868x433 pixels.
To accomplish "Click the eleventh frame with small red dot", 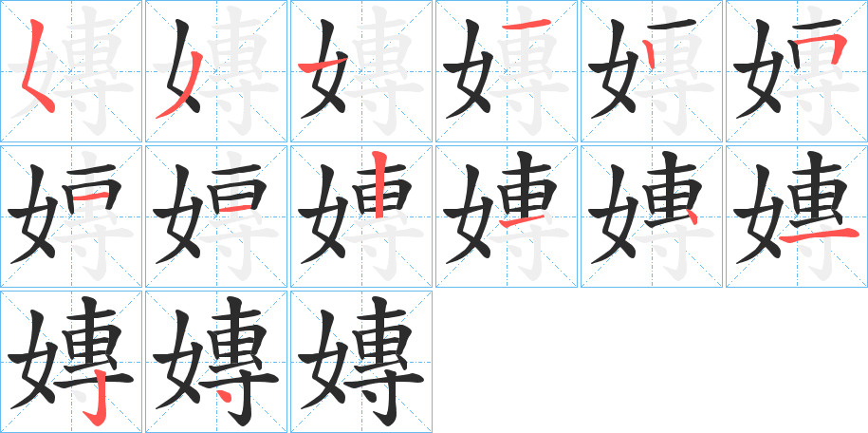I will [652, 216].
